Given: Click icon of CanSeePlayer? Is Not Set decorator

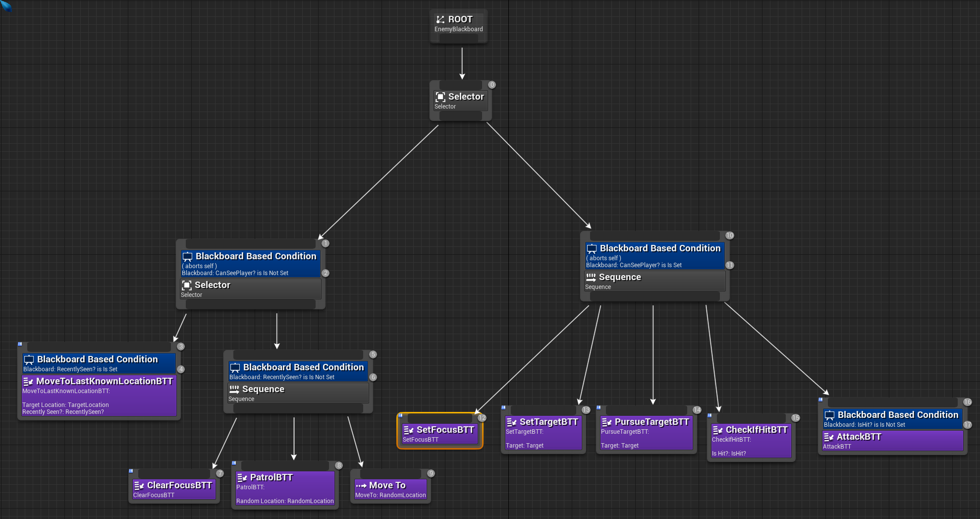Looking at the screenshot, I should (187, 256).
